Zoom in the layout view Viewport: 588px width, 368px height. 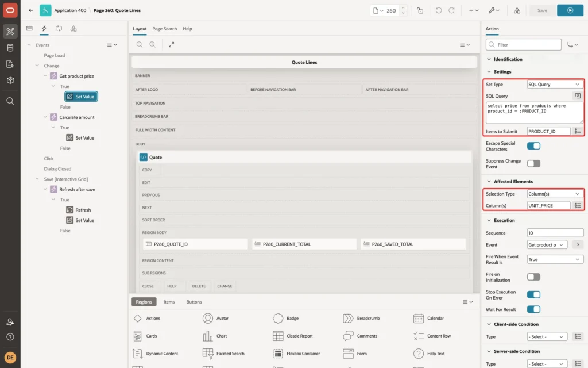pos(153,44)
